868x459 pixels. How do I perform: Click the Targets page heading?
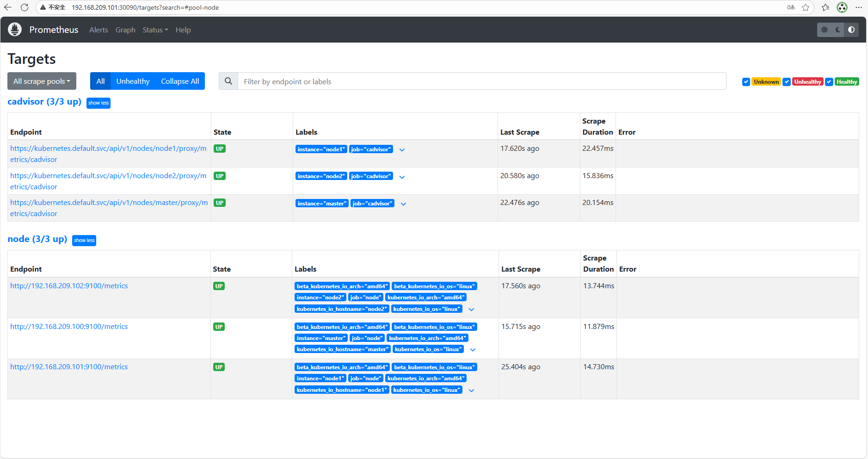pos(31,59)
